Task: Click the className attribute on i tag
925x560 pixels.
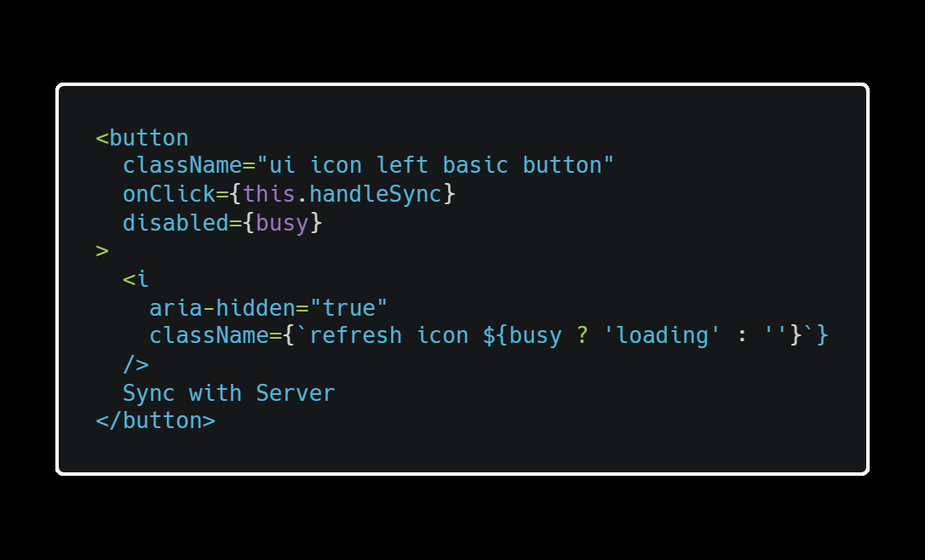Action: (x=209, y=335)
